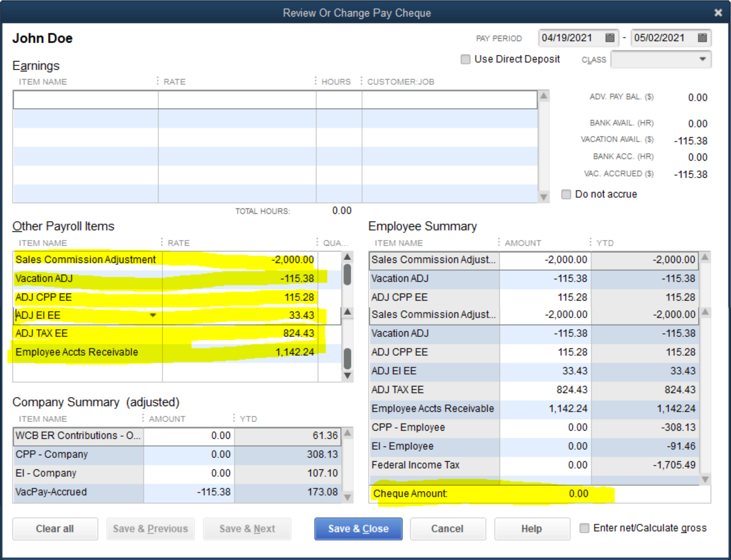The height and width of the screenshot is (560, 731).
Task: Enable the Use Direct Deposit checkbox
Action: coord(465,59)
